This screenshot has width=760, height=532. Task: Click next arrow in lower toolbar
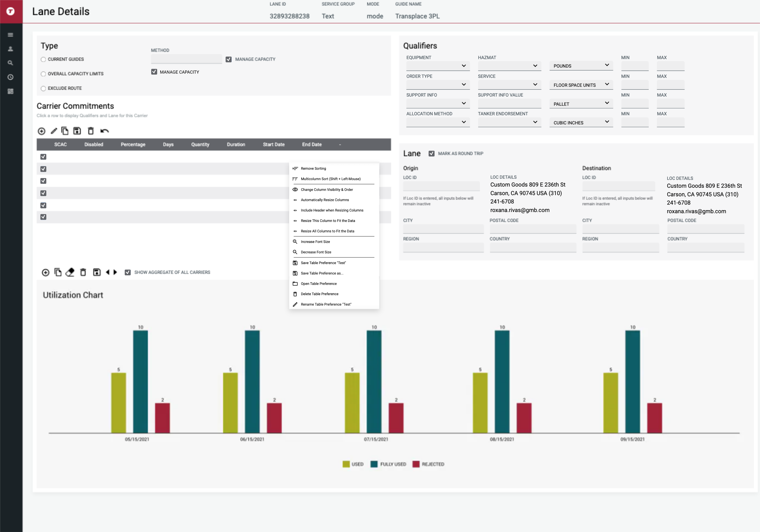pos(115,272)
